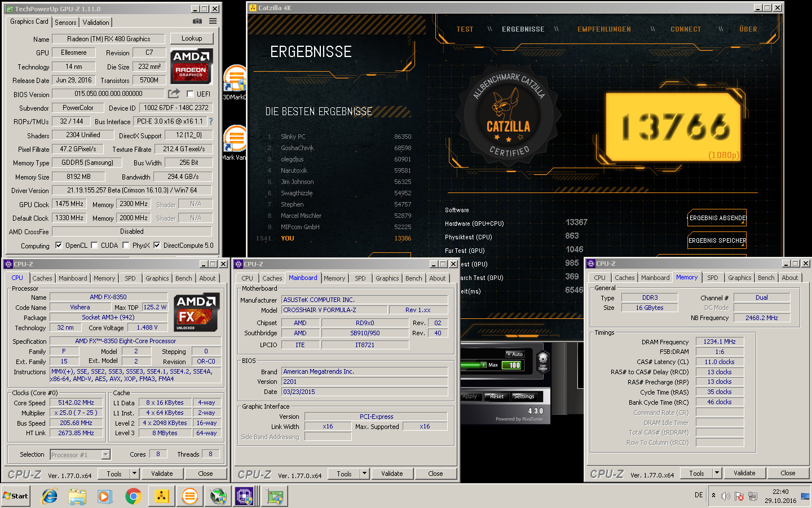Open the GPU-Z hamburger menu

(x=213, y=21)
